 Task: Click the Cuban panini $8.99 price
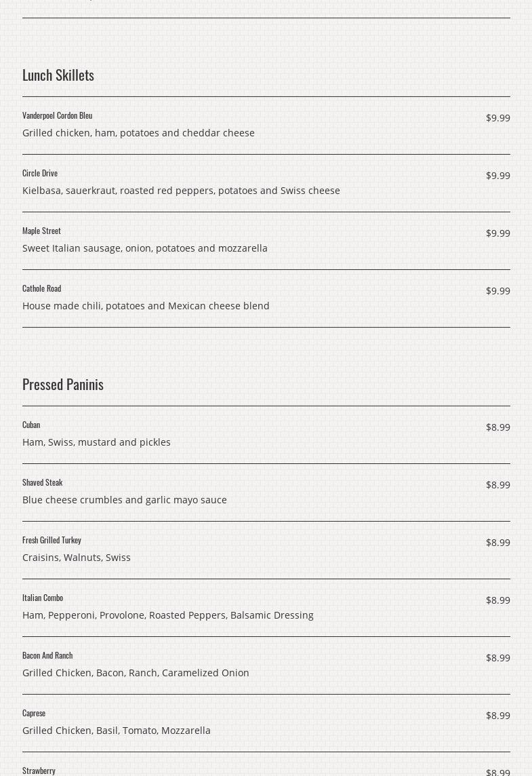[x=497, y=427]
